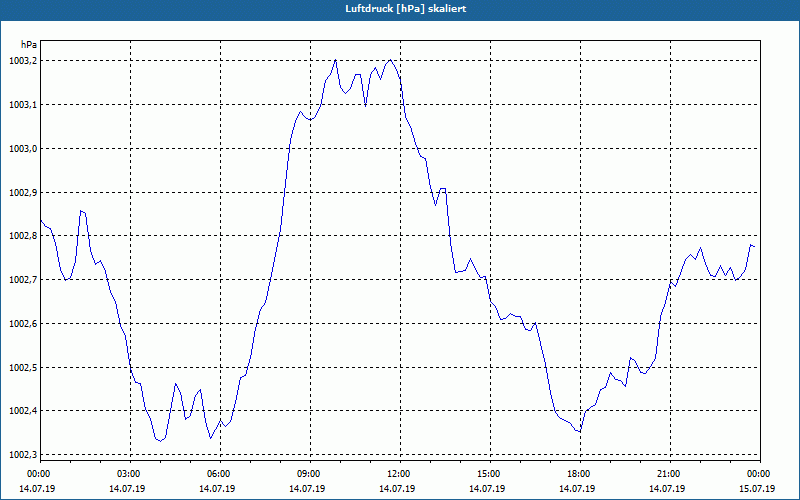Click the title "Luftdruck [hPa] skaliert"

tap(406, 9)
